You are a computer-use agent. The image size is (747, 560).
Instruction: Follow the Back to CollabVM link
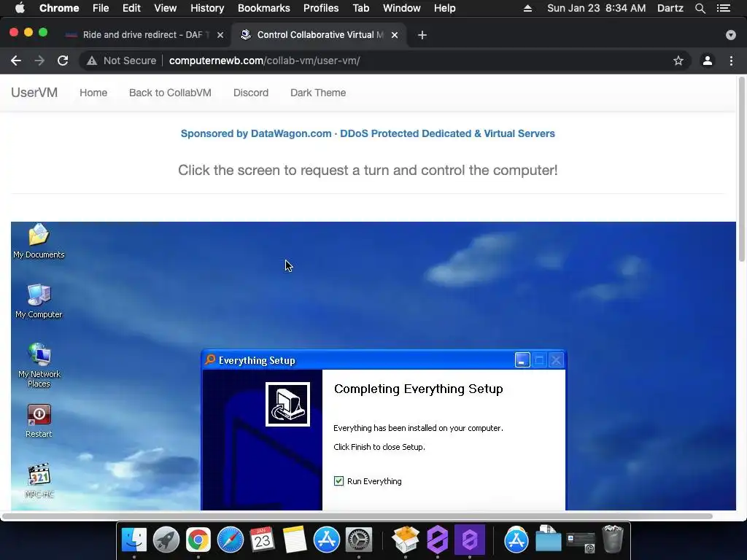click(170, 93)
